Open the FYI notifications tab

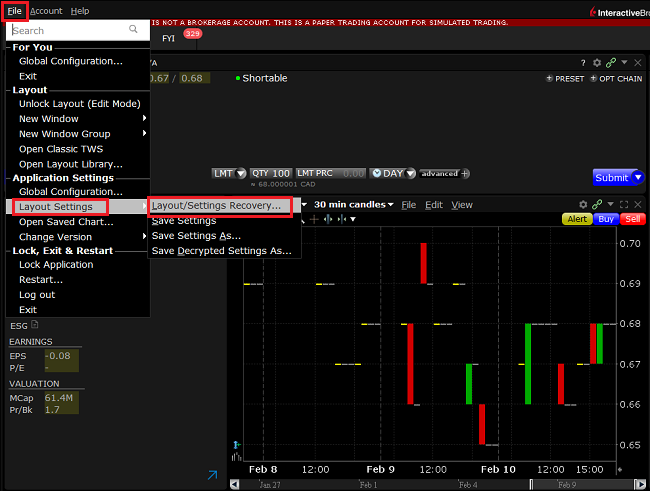[168, 39]
